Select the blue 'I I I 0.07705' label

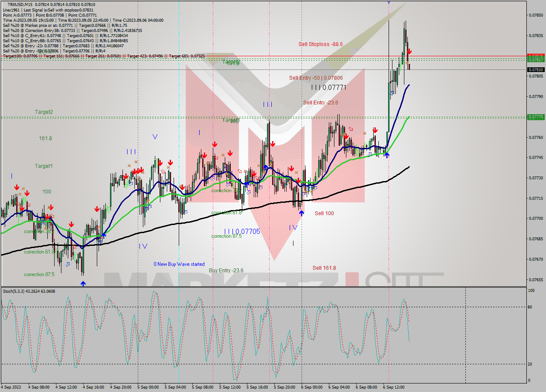point(242,231)
